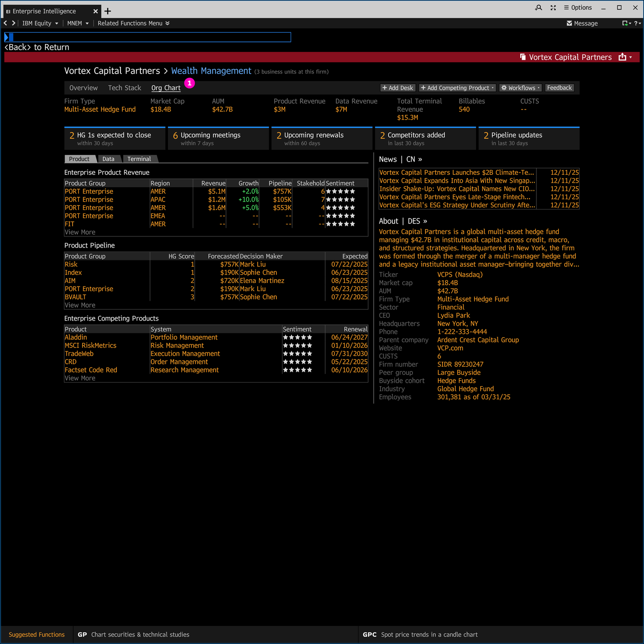This screenshot has height=644, width=644.
Task: Open the HG 1s expected to close card
Action: (x=115, y=138)
